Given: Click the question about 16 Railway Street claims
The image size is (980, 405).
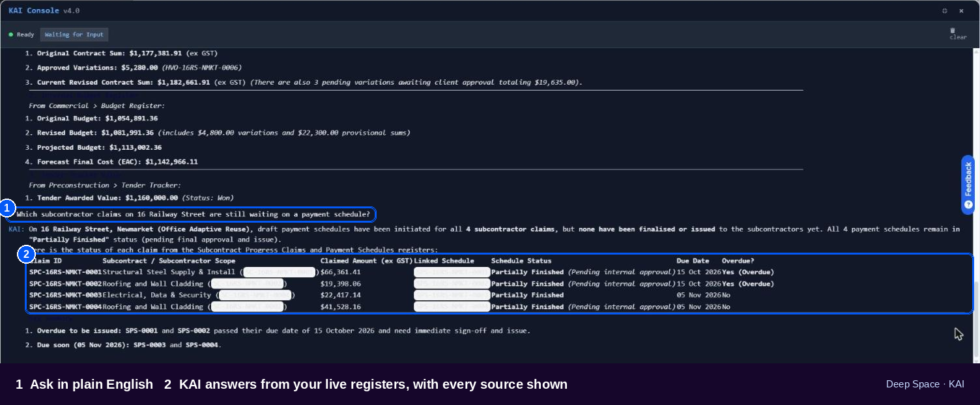Looking at the screenshot, I should (194, 214).
